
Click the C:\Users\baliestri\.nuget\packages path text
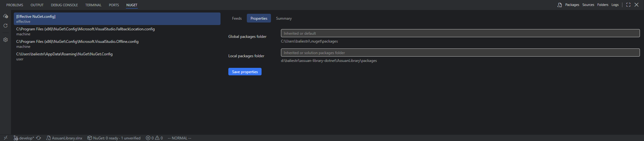point(309,41)
